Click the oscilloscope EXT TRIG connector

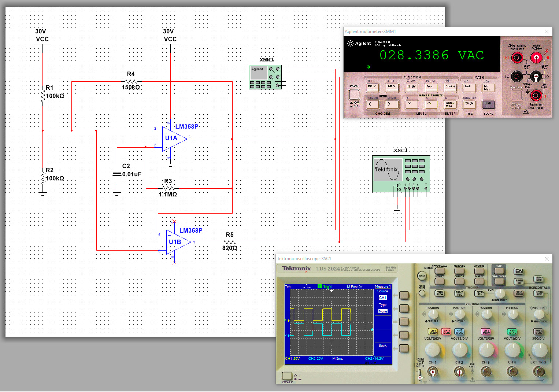click(x=538, y=372)
